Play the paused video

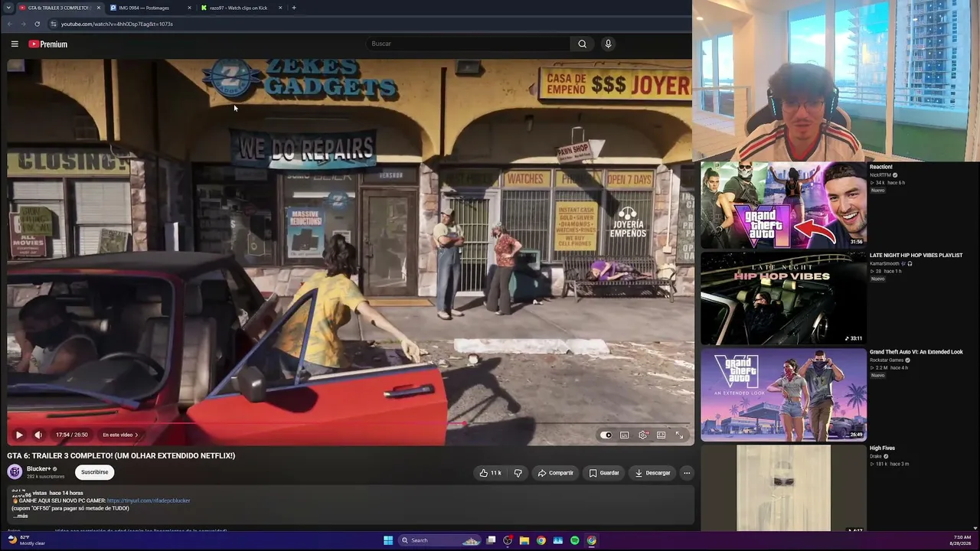point(19,435)
